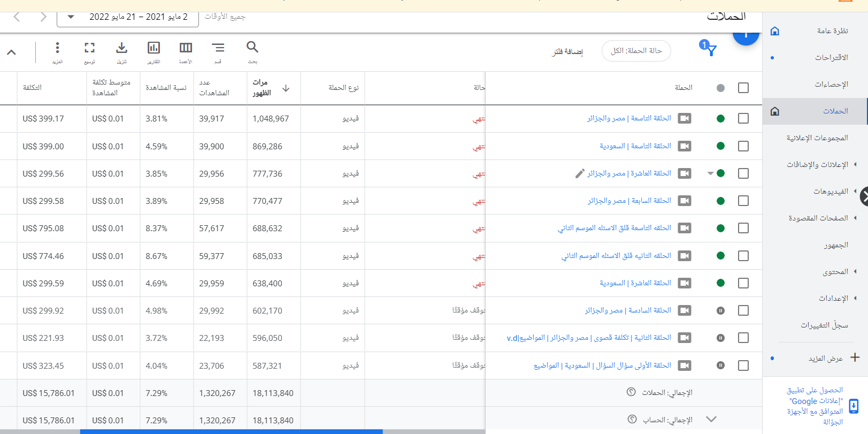Click the search (بحث) toolbar icon
Viewport: 868px width, 434px height.
coord(252,48)
